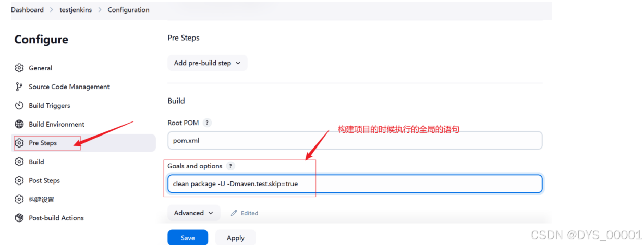The width and height of the screenshot is (644, 245).
Task: Save the job configuration
Action: coord(188,238)
